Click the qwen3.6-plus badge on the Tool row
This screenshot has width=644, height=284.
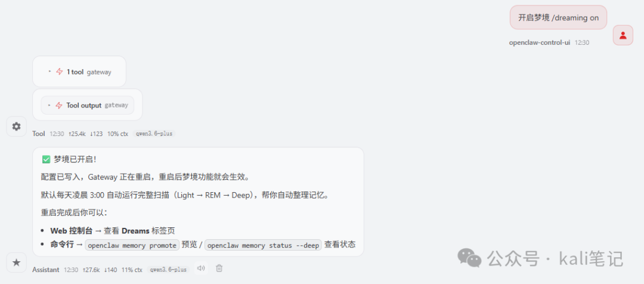pos(154,134)
